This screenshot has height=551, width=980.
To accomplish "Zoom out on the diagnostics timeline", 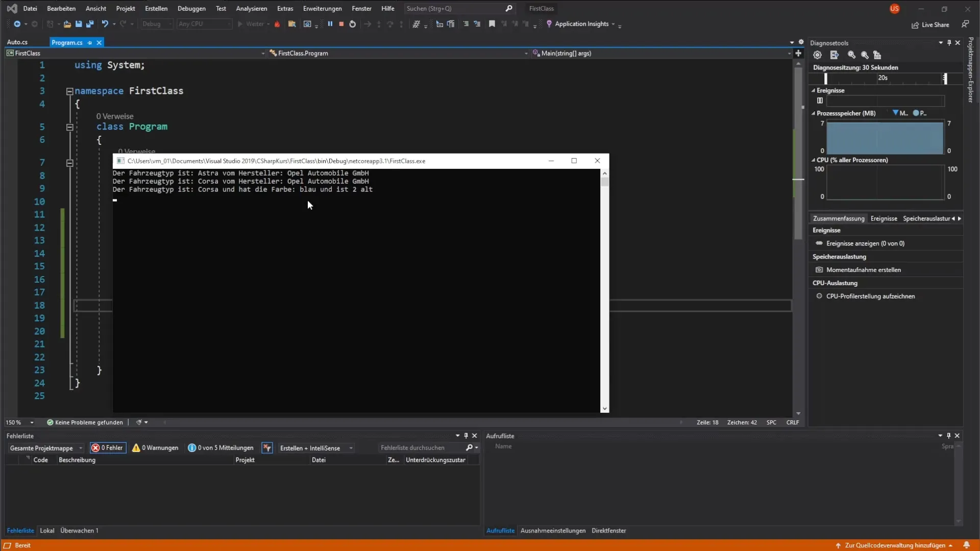I will 865,55.
